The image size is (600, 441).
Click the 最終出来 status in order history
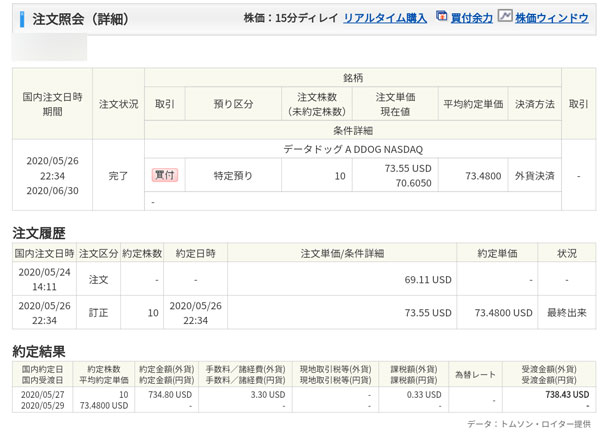tap(567, 313)
